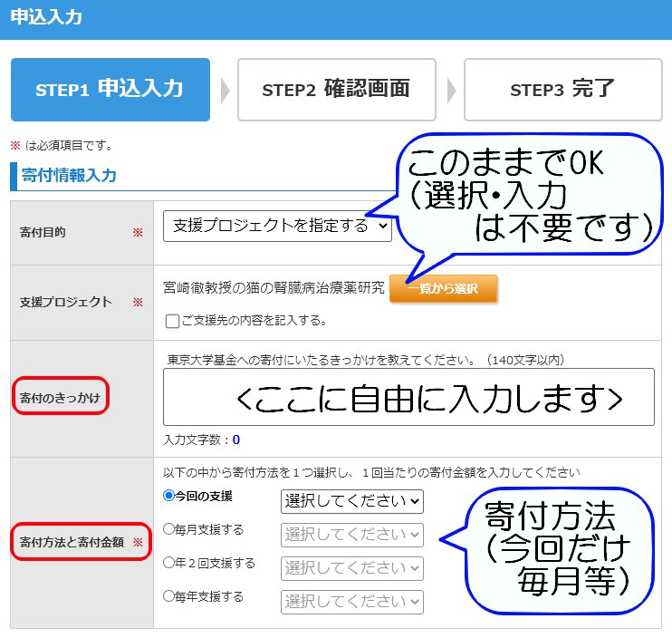Open the amount dropdown beside 今回の支援
Screen dimensions: 672x638
[x=352, y=501]
